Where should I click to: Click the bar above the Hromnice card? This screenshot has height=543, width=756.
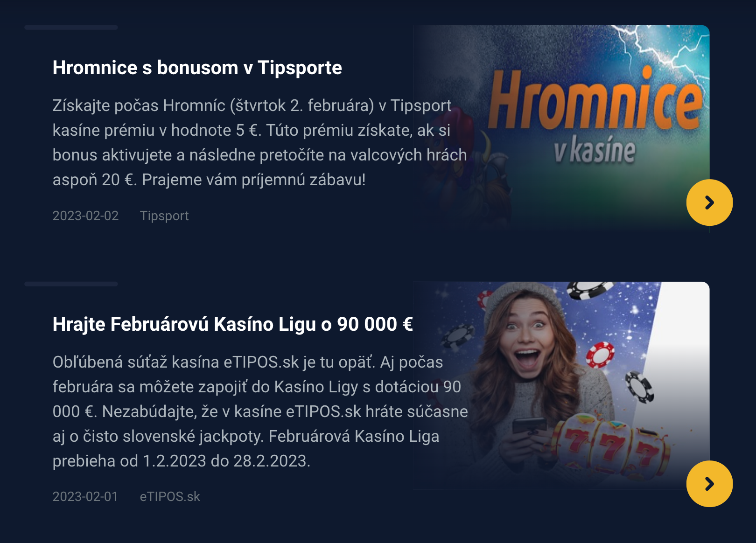coord(71,28)
